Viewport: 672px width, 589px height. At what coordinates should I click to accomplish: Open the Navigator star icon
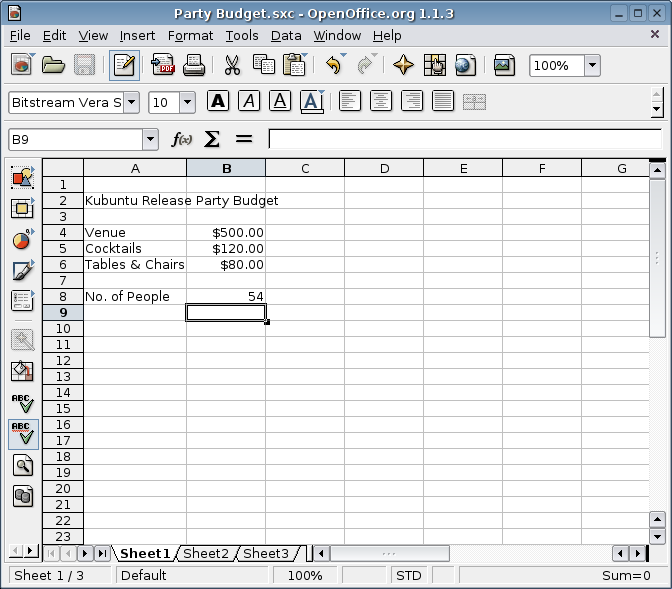coord(403,65)
